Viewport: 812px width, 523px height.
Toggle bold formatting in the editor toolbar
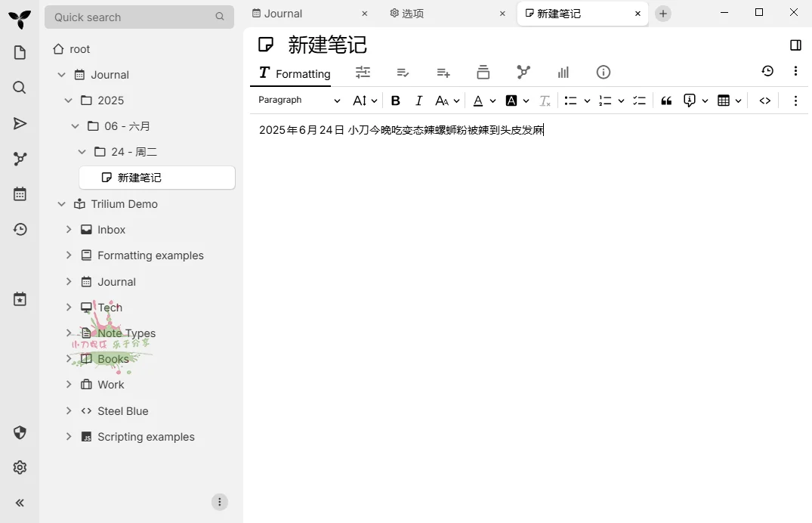click(395, 100)
